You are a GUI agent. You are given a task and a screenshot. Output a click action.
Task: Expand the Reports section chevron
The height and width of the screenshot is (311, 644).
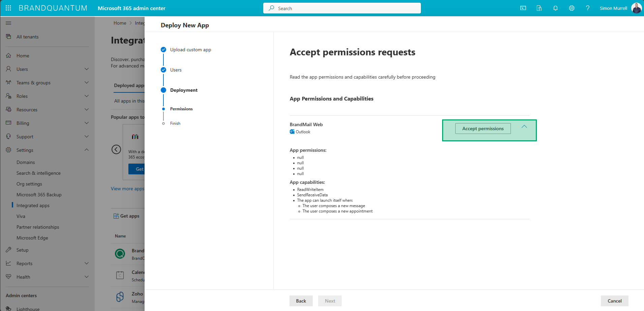pyautogui.click(x=87, y=263)
